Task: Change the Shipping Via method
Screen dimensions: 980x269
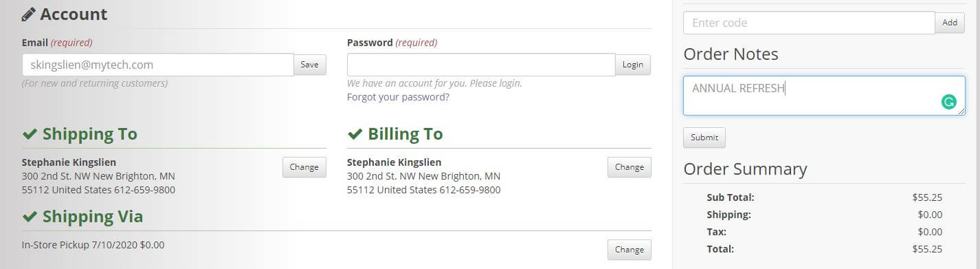Action: click(629, 250)
